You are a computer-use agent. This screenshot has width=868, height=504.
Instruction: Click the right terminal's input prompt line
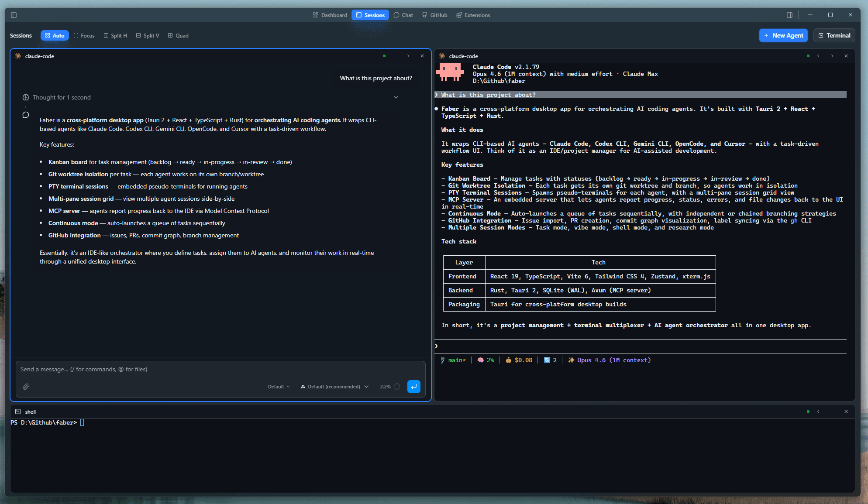[641, 346]
